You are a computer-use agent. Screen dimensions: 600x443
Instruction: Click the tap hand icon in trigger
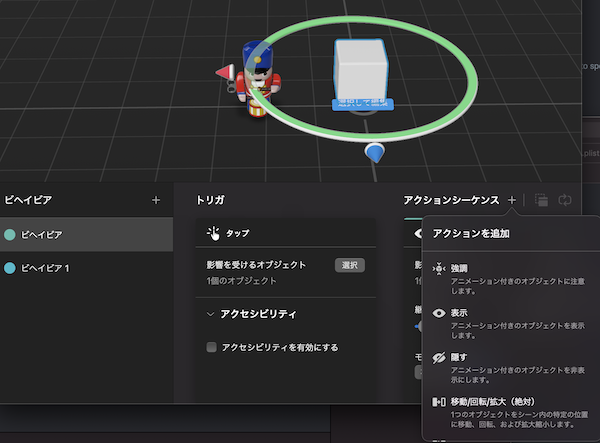[214, 233]
